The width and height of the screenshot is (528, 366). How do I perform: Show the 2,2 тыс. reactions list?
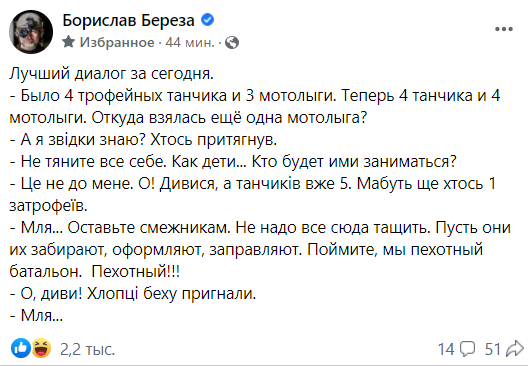[88, 349]
